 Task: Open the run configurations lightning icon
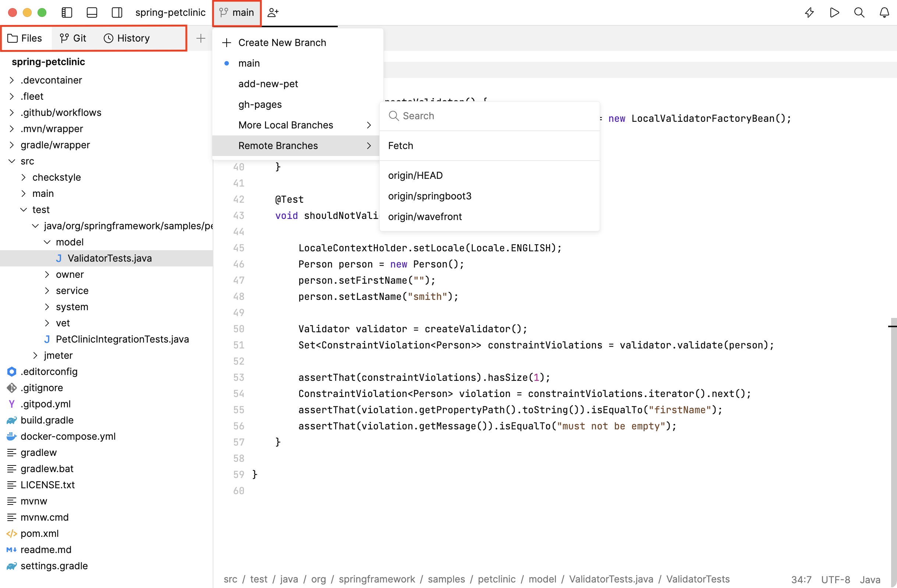809,13
